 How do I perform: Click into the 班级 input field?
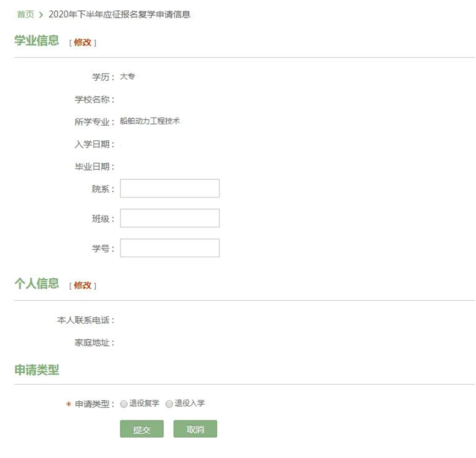pyautogui.click(x=169, y=218)
